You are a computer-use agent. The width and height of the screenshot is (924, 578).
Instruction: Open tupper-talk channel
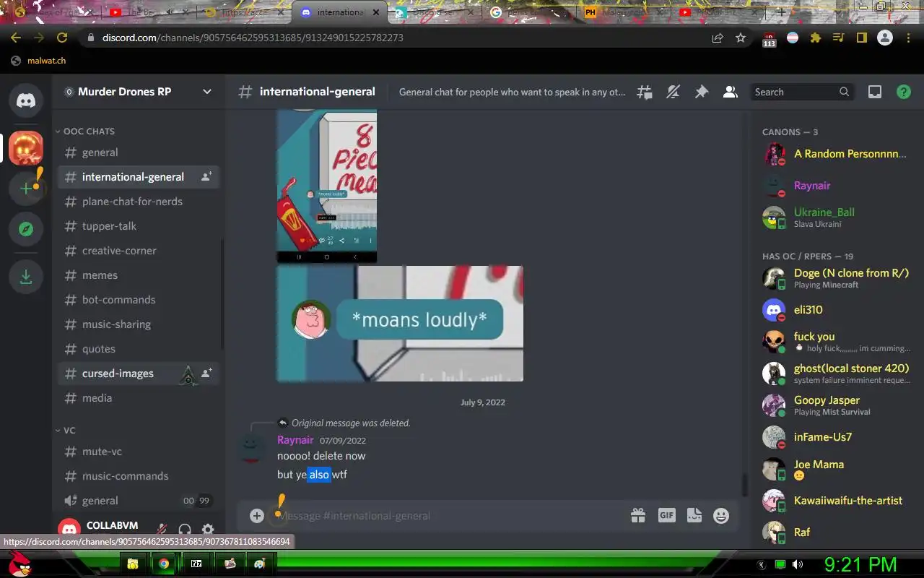(x=139, y=226)
